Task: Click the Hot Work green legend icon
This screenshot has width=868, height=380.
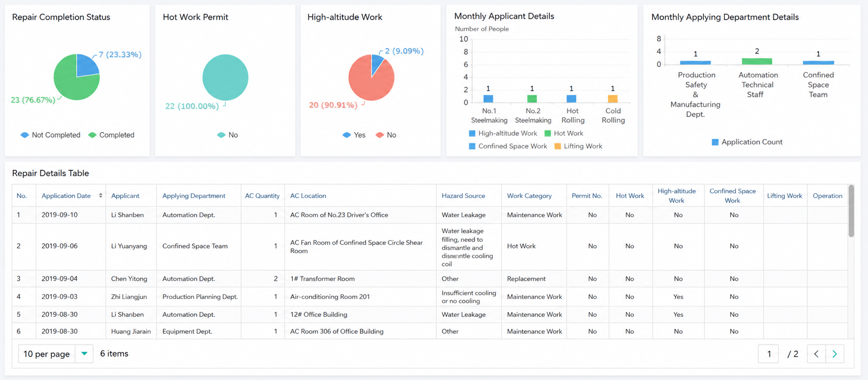Action: point(548,133)
